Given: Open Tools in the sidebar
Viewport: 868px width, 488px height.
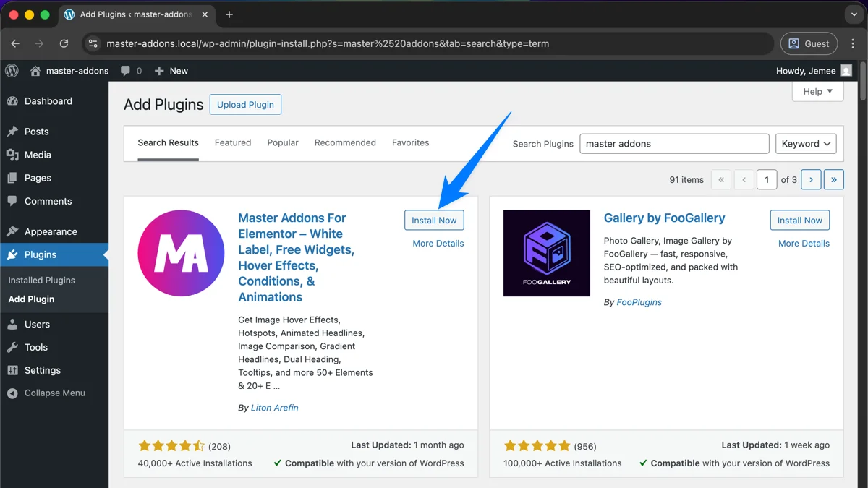Looking at the screenshot, I should pos(54,347).
